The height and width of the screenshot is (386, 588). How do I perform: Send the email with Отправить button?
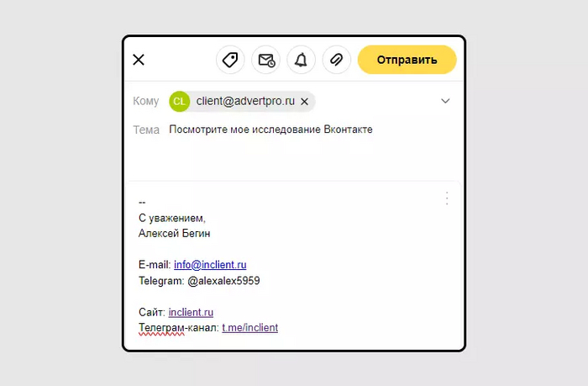[x=407, y=60]
